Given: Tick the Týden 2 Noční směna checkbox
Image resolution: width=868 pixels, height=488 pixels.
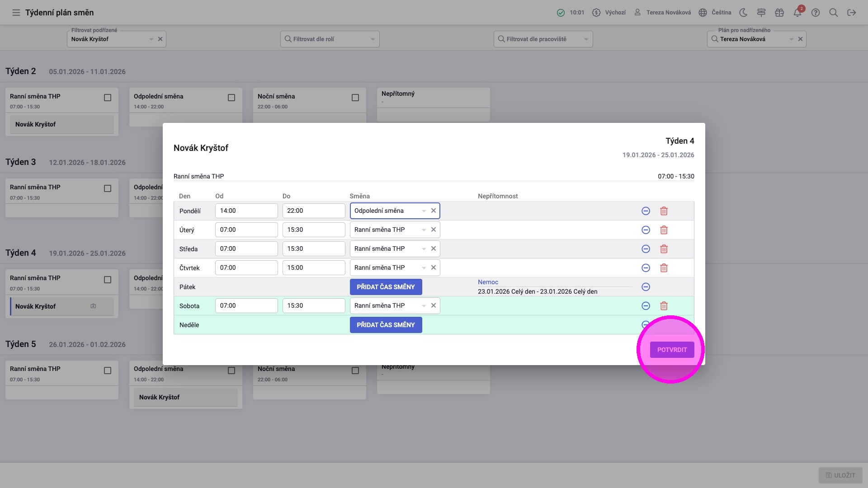Looking at the screenshot, I should [x=355, y=98].
